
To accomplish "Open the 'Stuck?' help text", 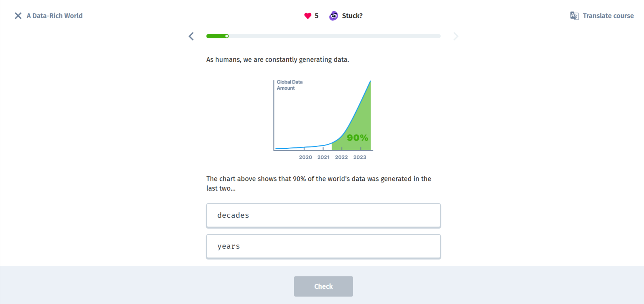I will click(x=352, y=16).
